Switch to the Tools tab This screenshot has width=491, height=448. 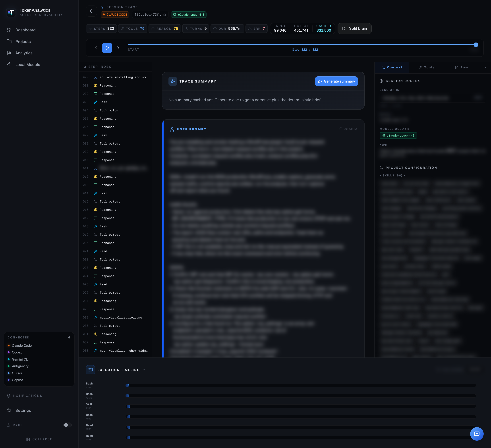pyautogui.click(x=427, y=68)
